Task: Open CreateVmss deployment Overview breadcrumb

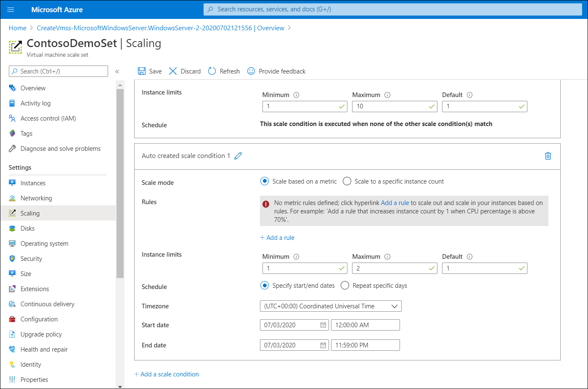Action: point(161,28)
